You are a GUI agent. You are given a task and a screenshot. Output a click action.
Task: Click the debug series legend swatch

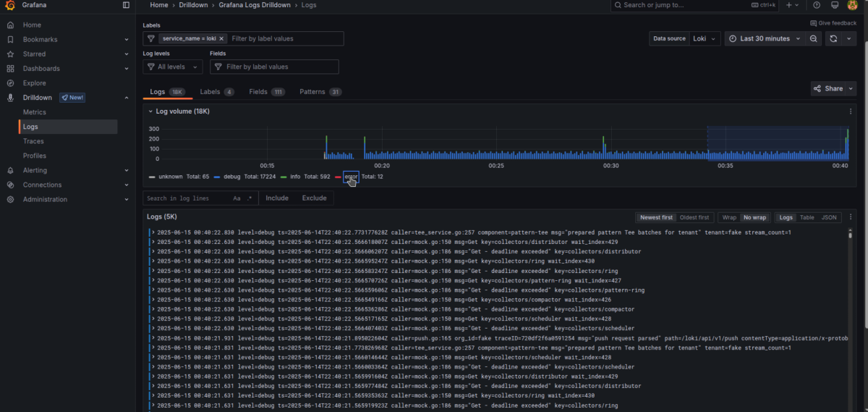(x=217, y=177)
